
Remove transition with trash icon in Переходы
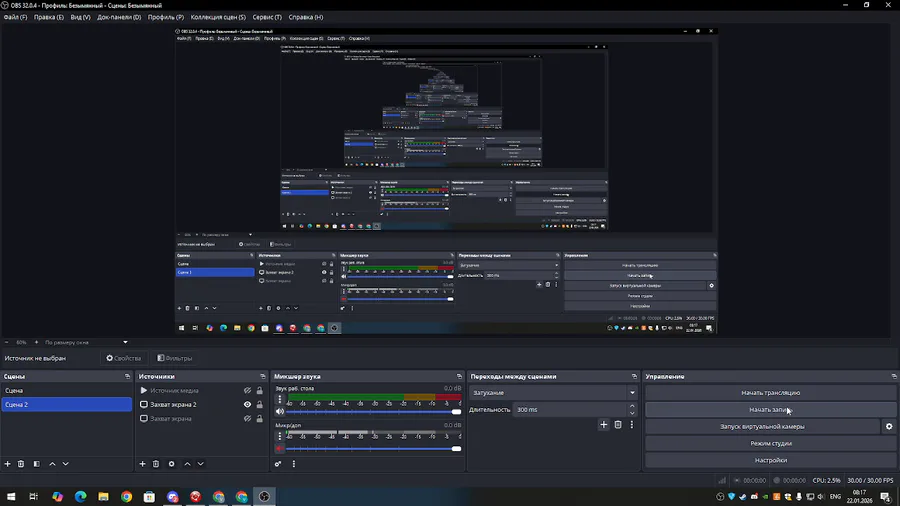[x=618, y=425]
